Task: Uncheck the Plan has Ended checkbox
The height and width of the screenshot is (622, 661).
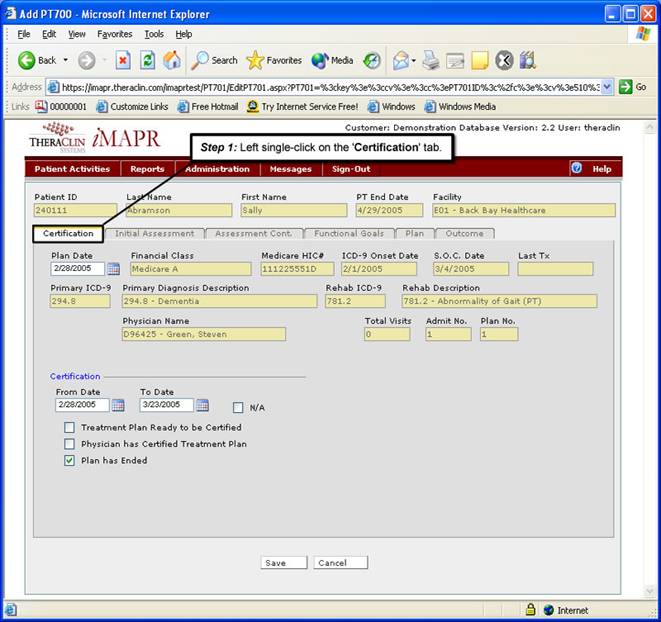Action: pyautogui.click(x=69, y=460)
